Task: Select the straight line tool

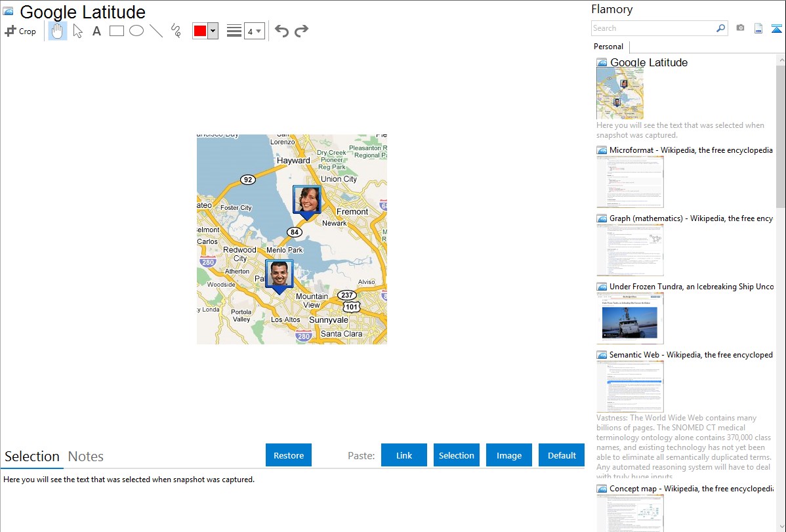Action: coord(156,31)
